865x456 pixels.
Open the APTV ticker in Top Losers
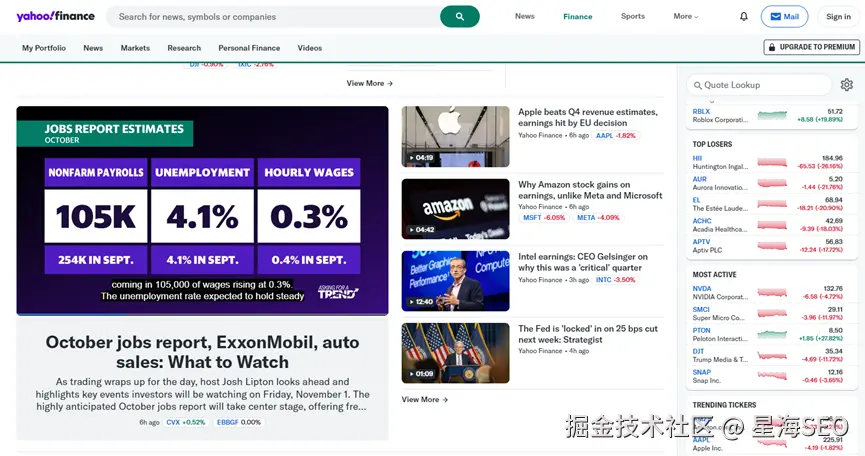702,242
